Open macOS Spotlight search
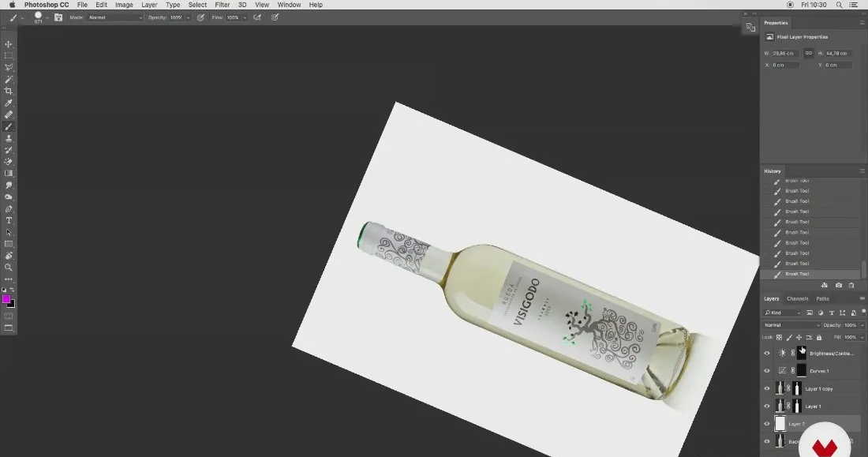Screen dimensions: 868x457 [x=840, y=5]
